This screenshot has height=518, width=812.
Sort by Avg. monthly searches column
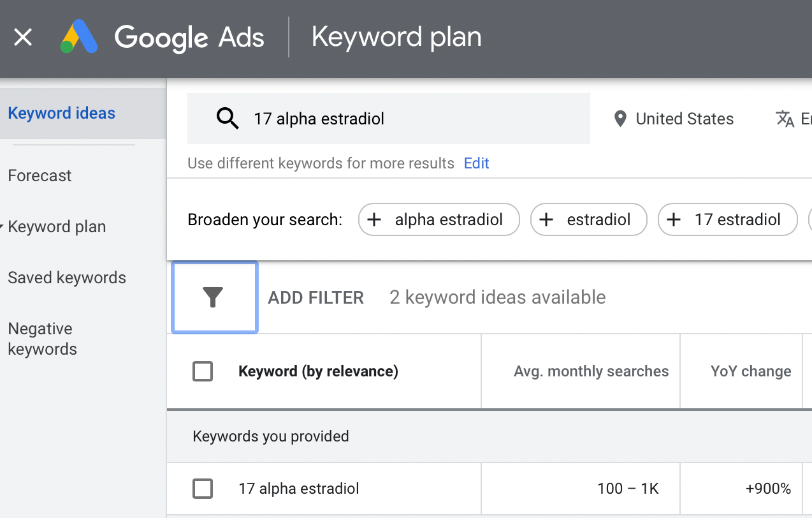591,371
